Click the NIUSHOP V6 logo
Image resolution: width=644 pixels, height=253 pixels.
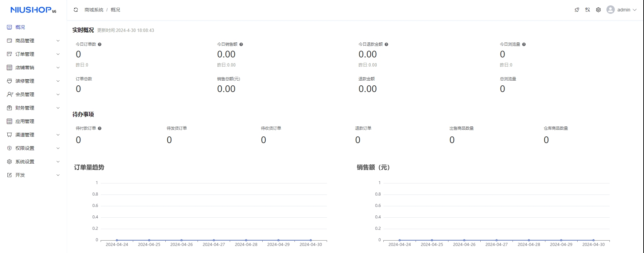[33, 10]
